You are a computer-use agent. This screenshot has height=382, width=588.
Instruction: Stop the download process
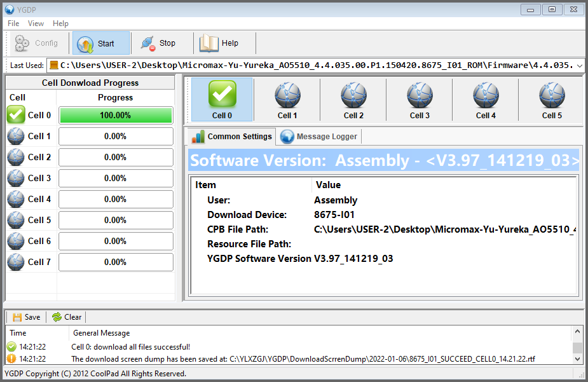pyautogui.click(x=159, y=43)
